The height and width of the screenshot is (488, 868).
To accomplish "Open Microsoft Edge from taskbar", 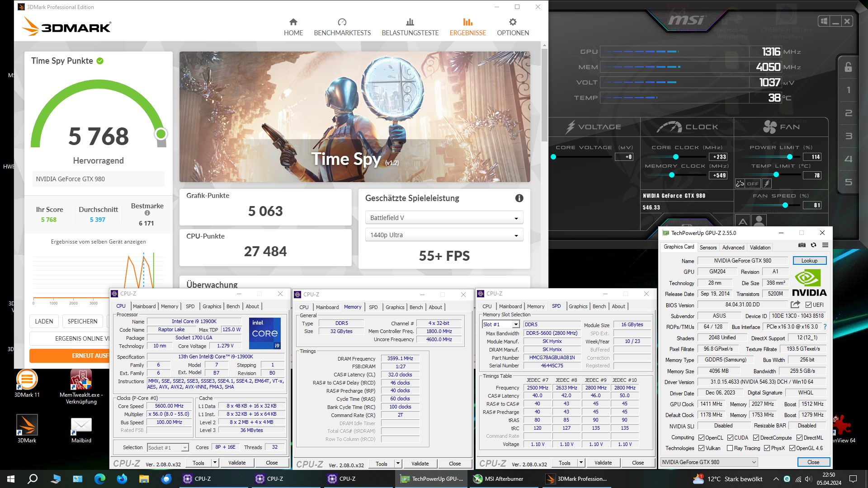I will click(99, 479).
